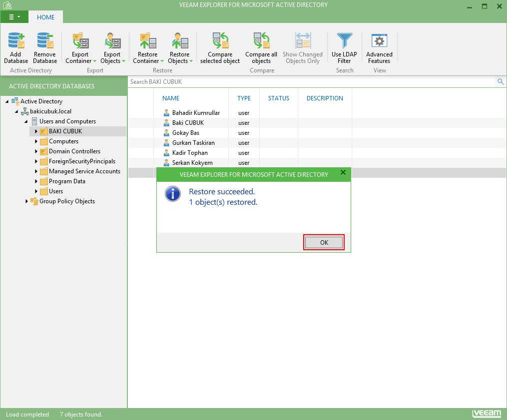
Task: Click the Active Directory root tree icon
Action: (15, 101)
